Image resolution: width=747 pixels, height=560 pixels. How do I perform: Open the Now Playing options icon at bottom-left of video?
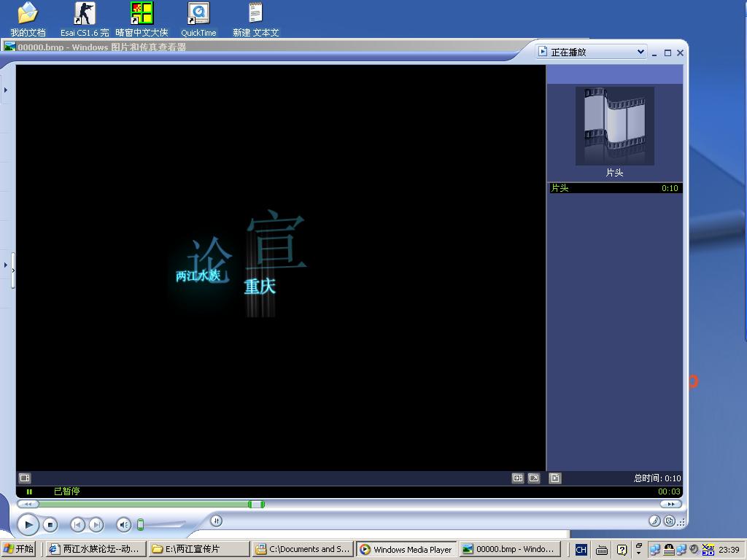[x=25, y=478]
